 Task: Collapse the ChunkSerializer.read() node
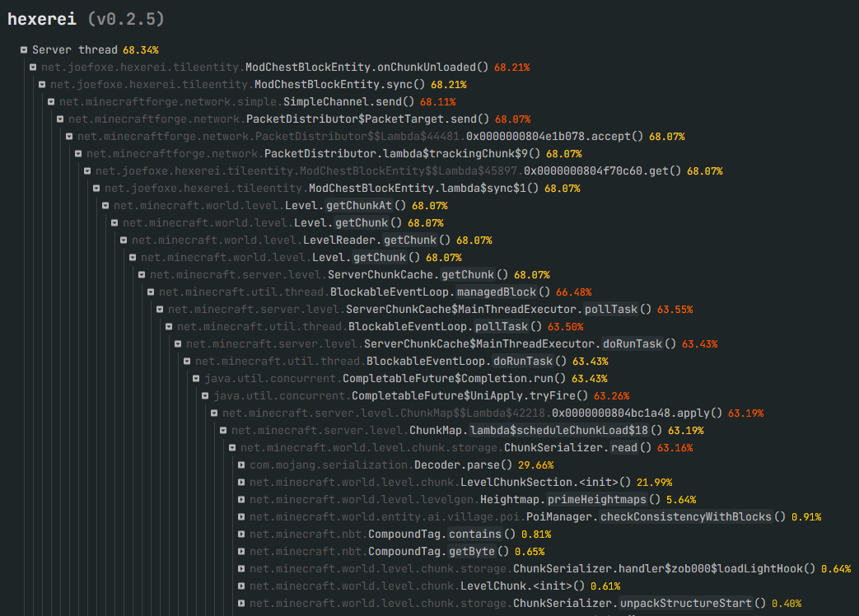point(232,448)
